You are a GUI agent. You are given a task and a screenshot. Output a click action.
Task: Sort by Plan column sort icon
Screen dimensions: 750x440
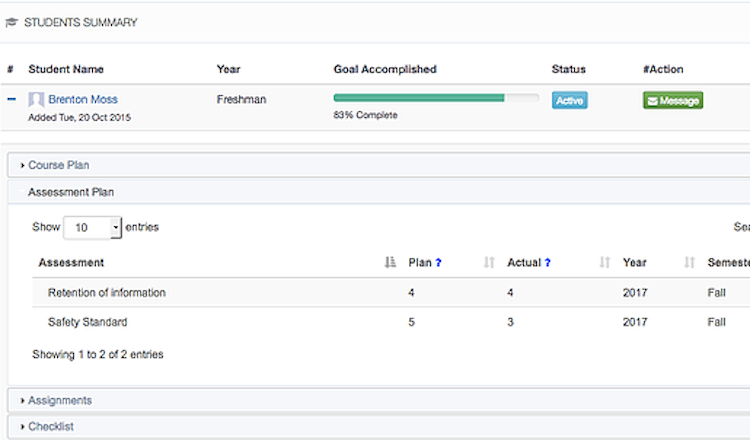[x=489, y=263]
